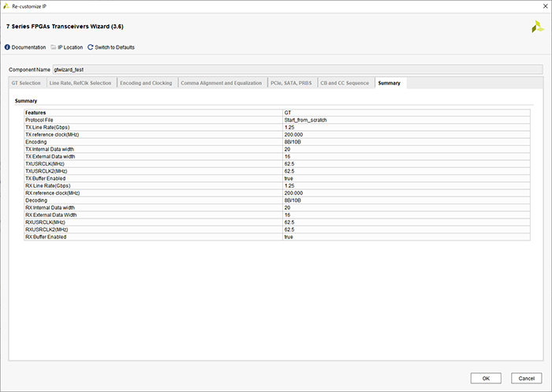Click the RXUSRCLK2(MHz) value 62.5
This screenshot has width=552, height=392.
[x=289, y=230]
